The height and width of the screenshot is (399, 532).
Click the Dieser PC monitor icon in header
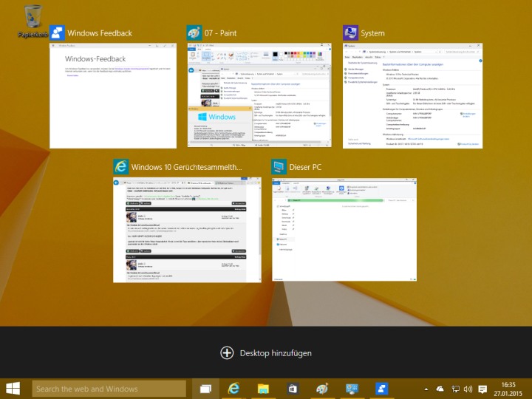pyautogui.click(x=279, y=166)
